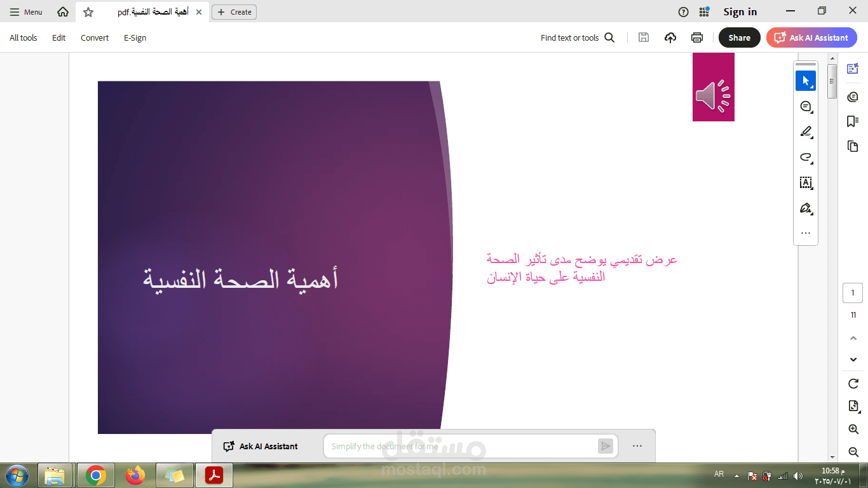The width and height of the screenshot is (868, 488).
Task: Open the Bookmarks panel icon
Action: (x=853, y=121)
